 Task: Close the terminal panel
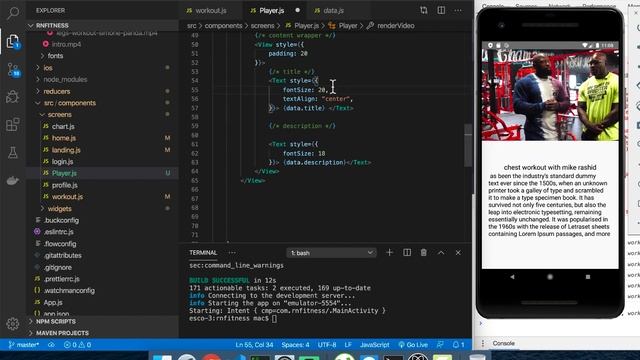tap(458, 253)
